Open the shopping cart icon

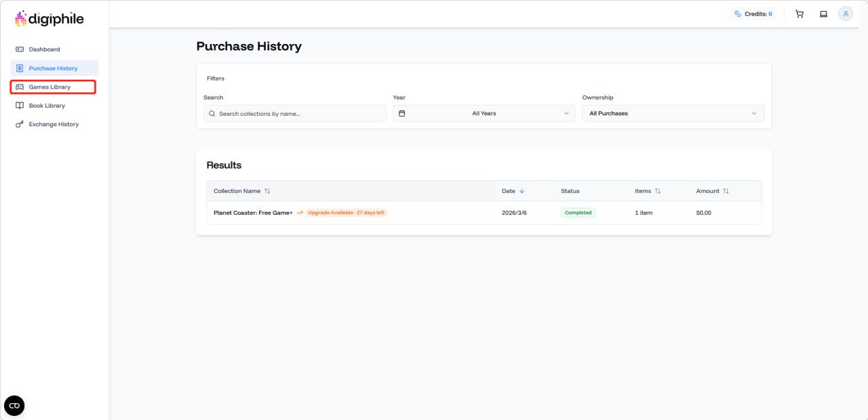click(x=800, y=14)
